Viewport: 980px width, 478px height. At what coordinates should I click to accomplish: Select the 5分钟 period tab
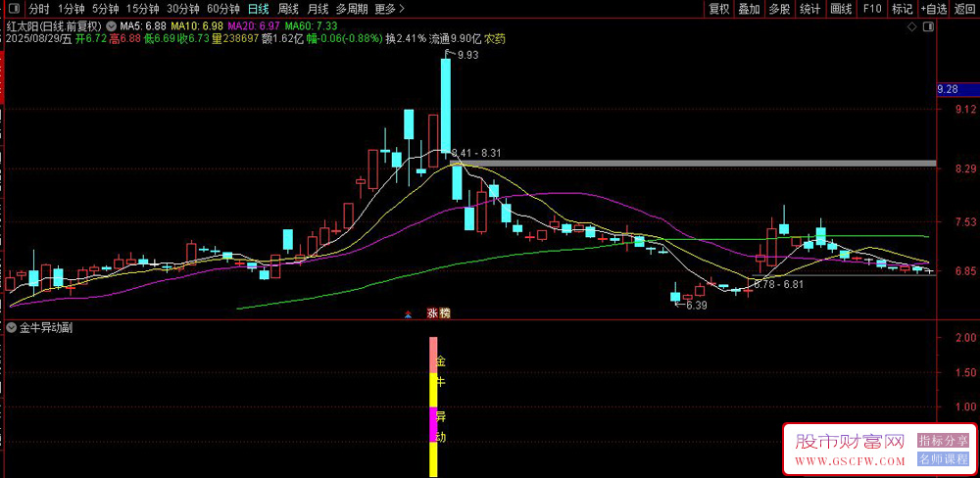[x=105, y=9]
